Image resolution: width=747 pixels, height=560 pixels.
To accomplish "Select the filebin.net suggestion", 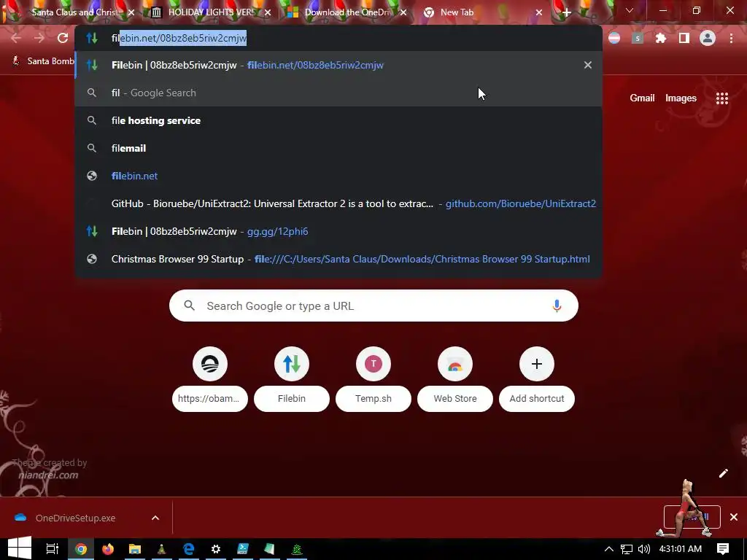I will pyautogui.click(x=338, y=176).
